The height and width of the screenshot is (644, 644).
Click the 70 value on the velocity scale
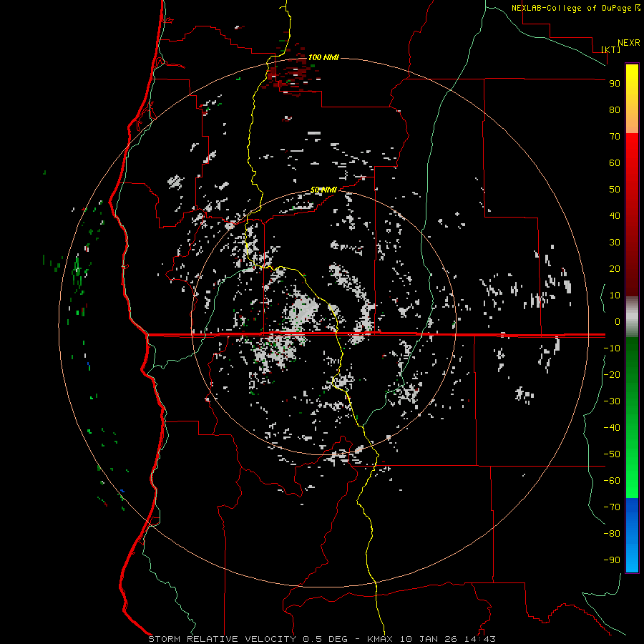[615, 137]
